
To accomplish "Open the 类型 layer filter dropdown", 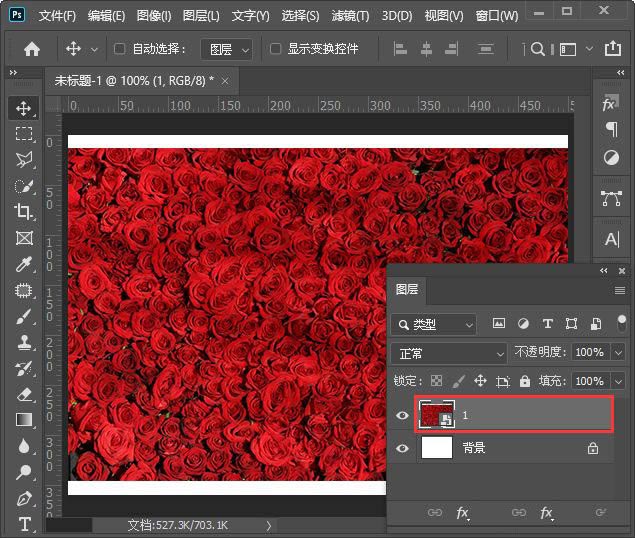I will pyautogui.click(x=435, y=324).
